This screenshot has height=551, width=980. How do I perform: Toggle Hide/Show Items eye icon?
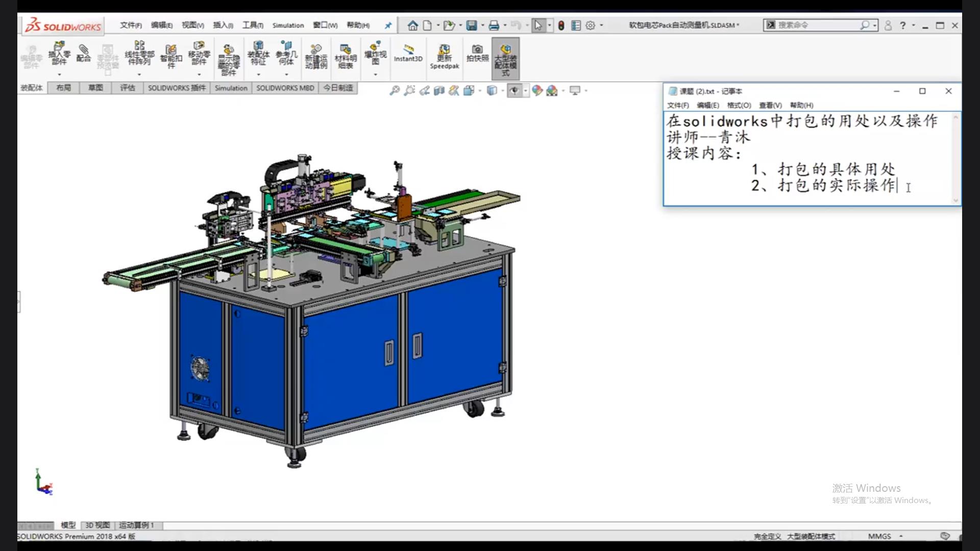[514, 90]
